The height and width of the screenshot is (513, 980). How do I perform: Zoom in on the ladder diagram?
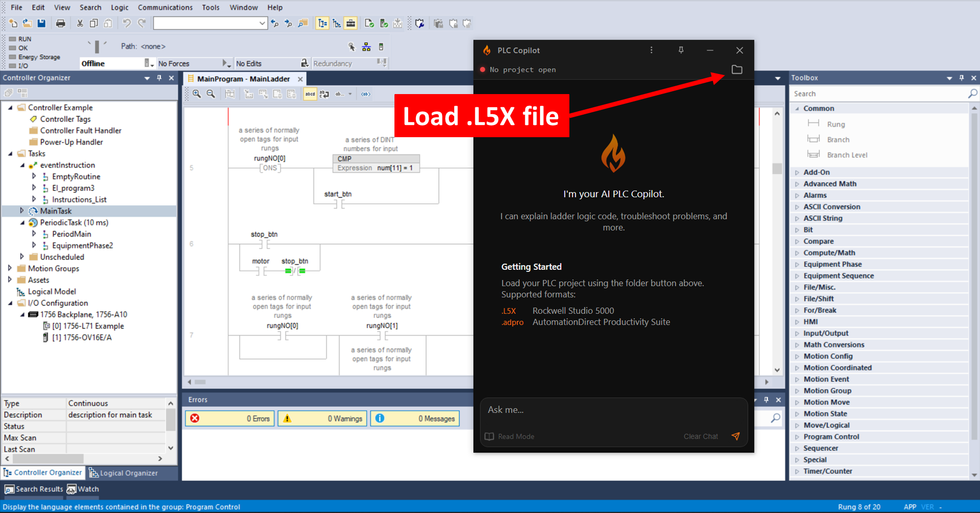pyautogui.click(x=197, y=94)
